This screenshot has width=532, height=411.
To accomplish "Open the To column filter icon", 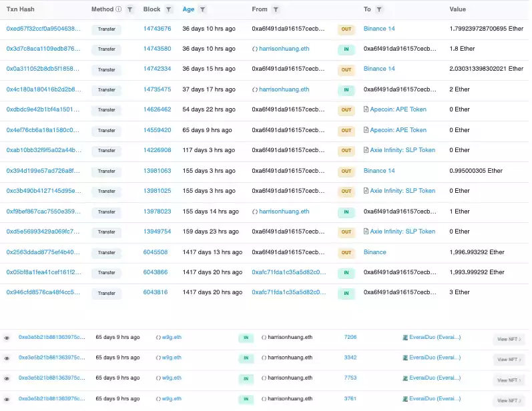I will [379, 9].
